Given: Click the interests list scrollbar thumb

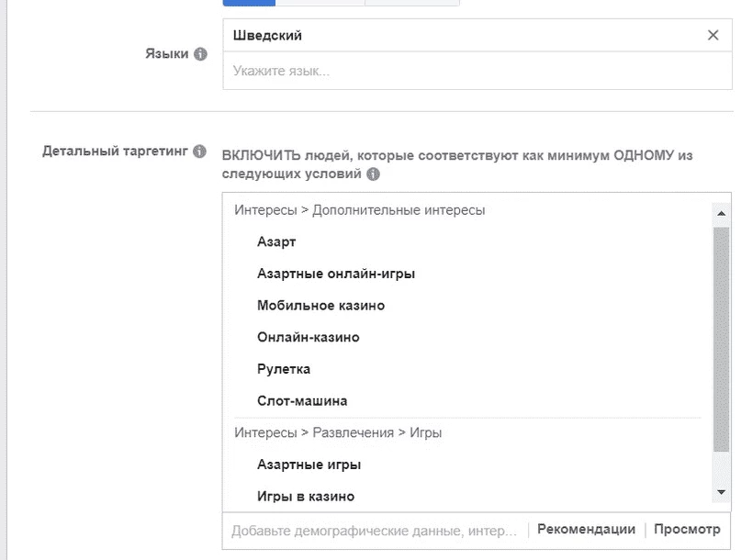Looking at the screenshot, I should [721, 339].
